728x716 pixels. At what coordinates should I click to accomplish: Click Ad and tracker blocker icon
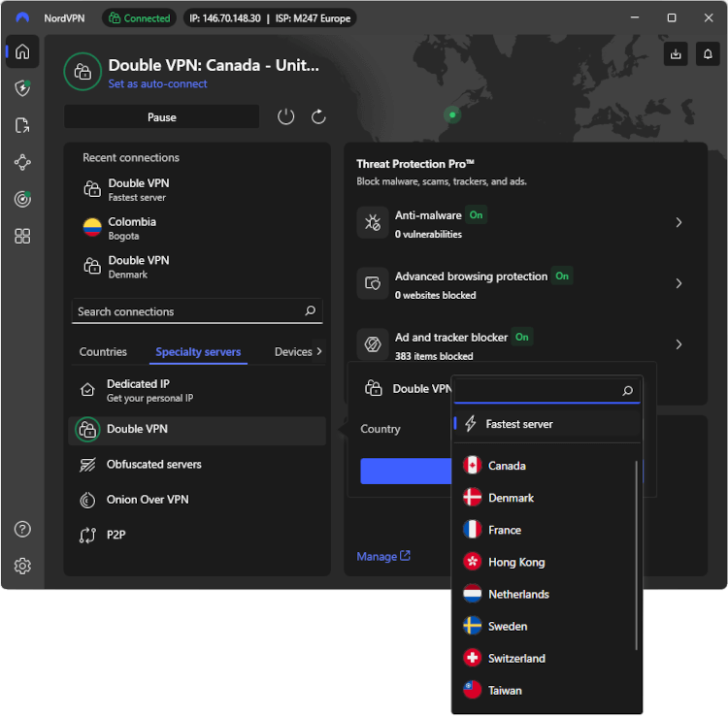point(373,344)
